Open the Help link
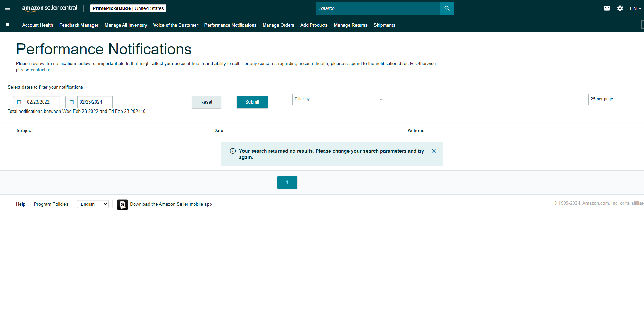 coord(20,204)
